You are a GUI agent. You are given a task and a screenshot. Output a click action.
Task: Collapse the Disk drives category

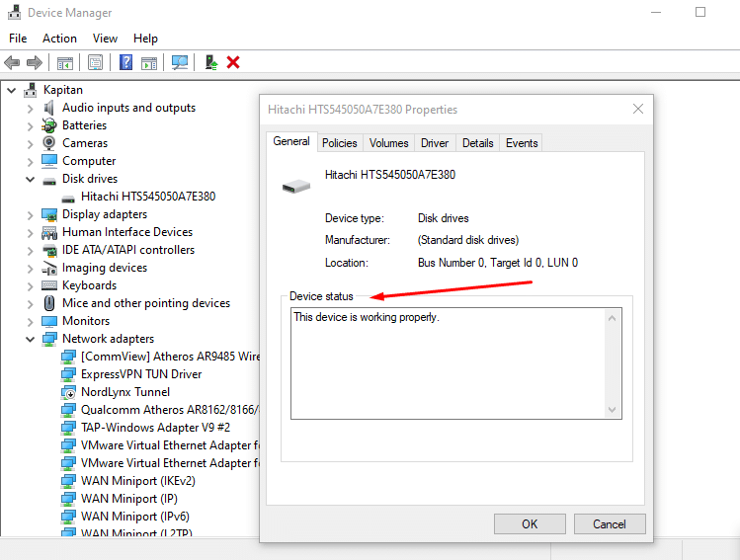pyautogui.click(x=31, y=180)
